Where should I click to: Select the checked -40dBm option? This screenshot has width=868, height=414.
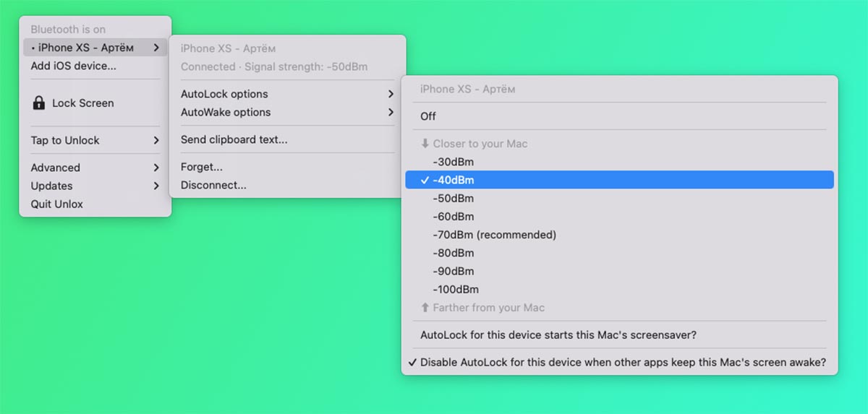[620, 180]
